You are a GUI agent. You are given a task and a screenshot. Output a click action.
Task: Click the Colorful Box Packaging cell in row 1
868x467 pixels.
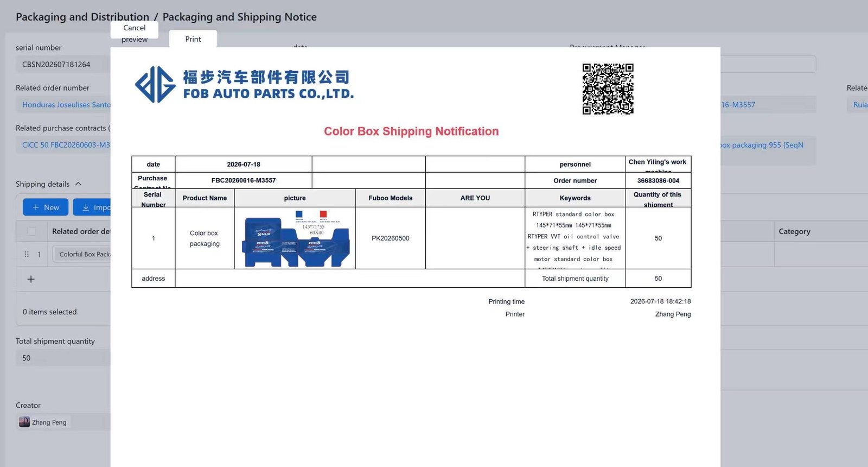coord(82,254)
